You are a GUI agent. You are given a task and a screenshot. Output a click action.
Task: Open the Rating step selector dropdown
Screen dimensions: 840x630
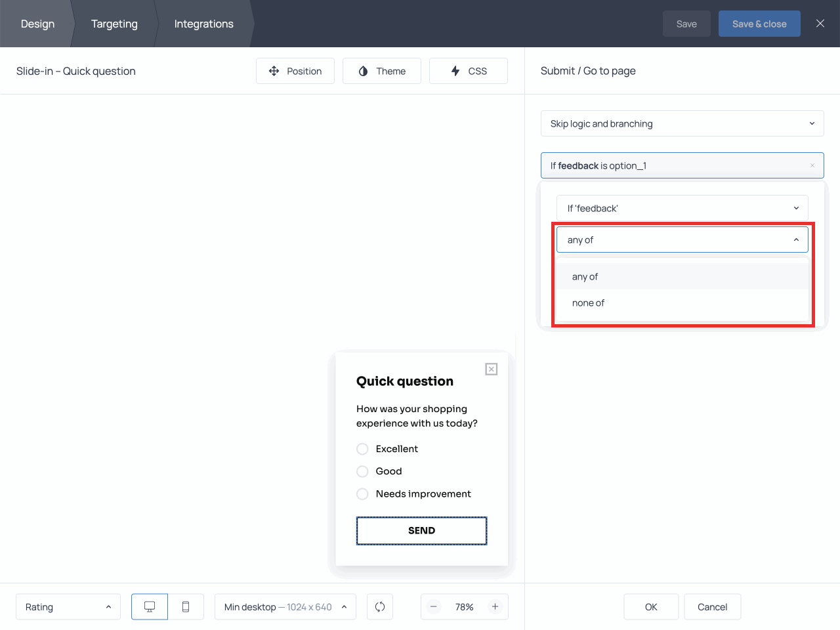(68, 607)
